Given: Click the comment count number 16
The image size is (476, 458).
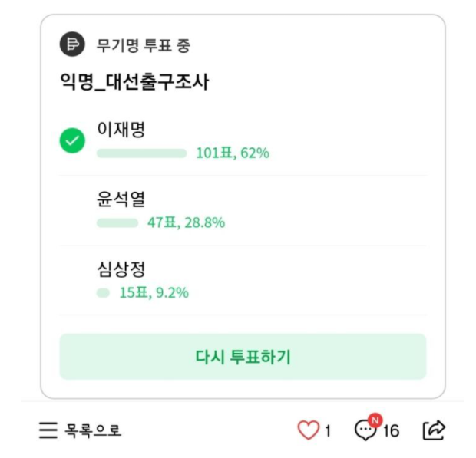Looking at the screenshot, I should [391, 431].
